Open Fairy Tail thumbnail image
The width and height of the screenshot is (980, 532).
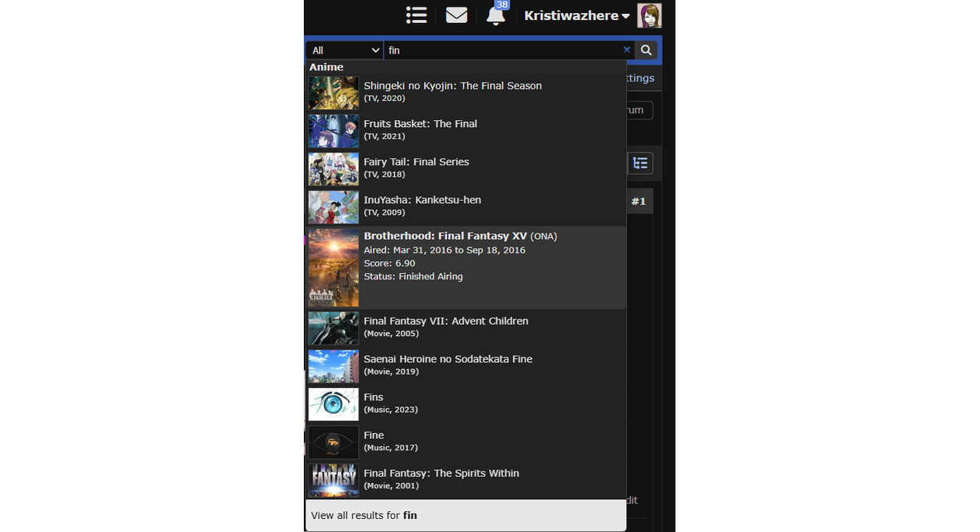[333, 169]
